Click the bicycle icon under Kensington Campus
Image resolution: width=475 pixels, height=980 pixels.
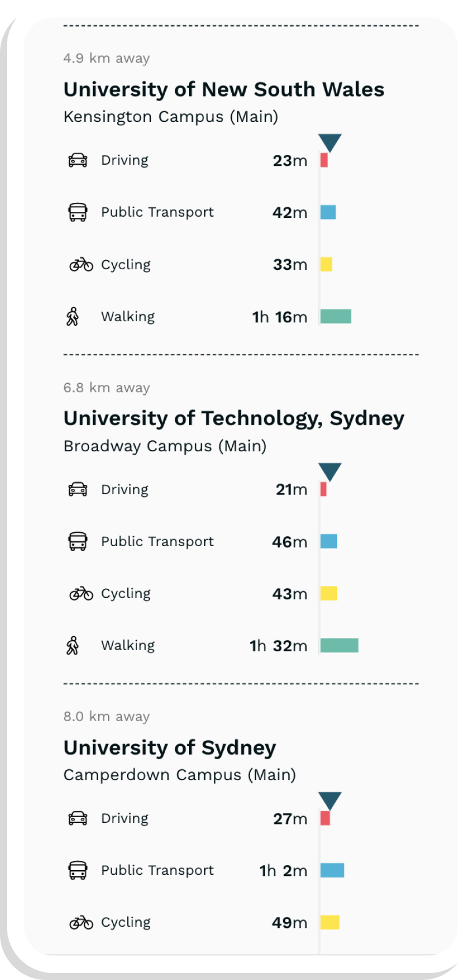tap(81, 265)
